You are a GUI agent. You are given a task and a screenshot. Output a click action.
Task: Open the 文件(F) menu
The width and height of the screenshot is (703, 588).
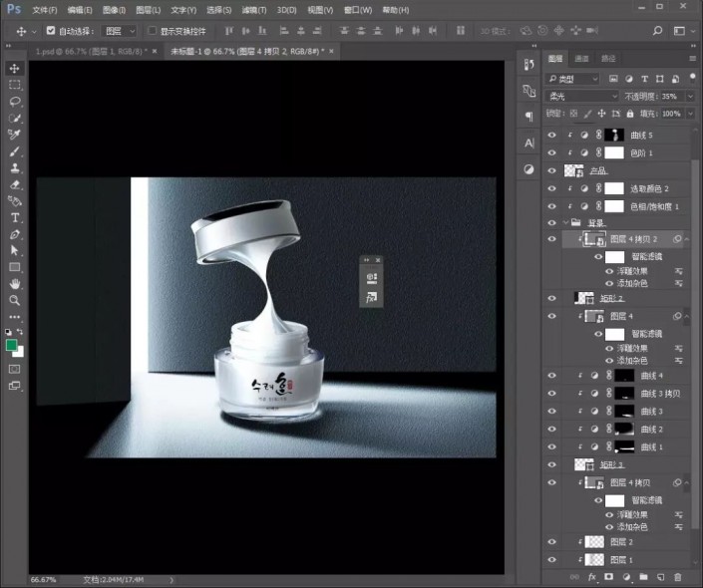pyautogui.click(x=45, y=10)
